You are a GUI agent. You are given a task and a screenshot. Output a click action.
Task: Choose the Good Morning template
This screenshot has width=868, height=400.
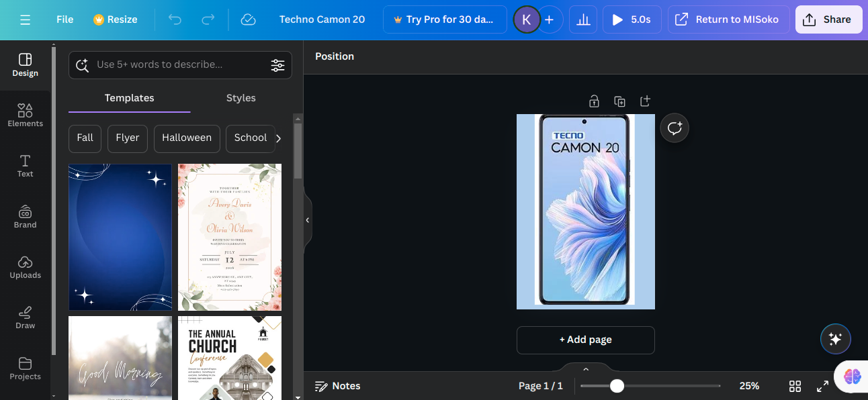click(120, 358)
